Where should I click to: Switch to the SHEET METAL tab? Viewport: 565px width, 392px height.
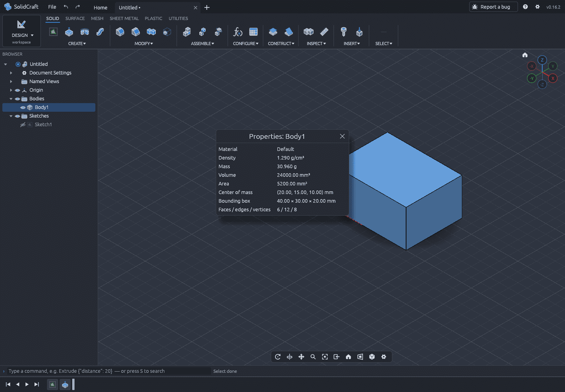coord(124,18)
